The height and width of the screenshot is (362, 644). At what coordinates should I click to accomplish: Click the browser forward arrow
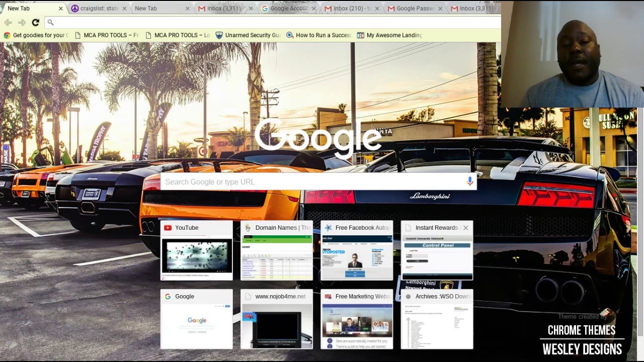pyautogui.click(x=22, y=22)
